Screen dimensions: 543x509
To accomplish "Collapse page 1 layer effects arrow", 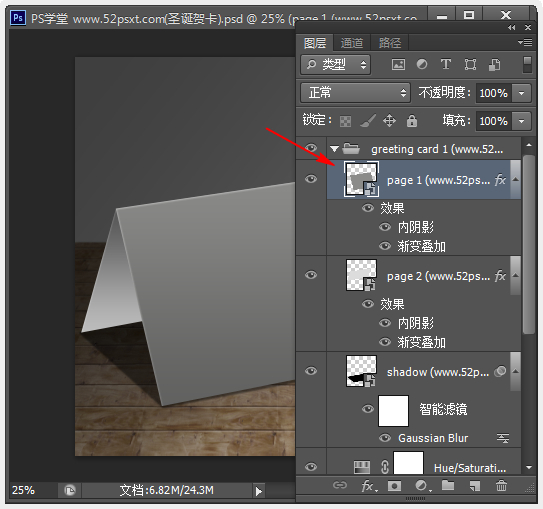I will tap(515, 179).
